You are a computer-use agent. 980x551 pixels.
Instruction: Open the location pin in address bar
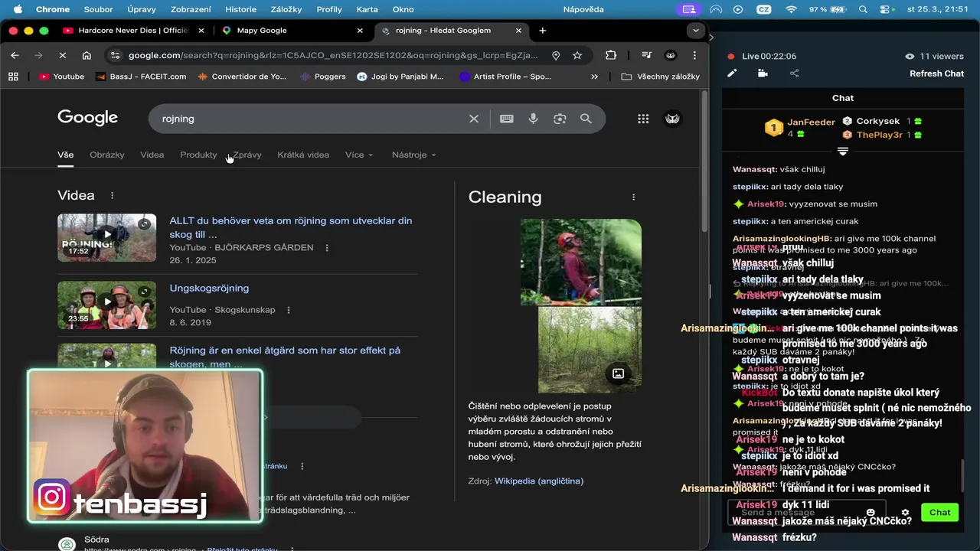pyautogui.click(x=556, y=55)
